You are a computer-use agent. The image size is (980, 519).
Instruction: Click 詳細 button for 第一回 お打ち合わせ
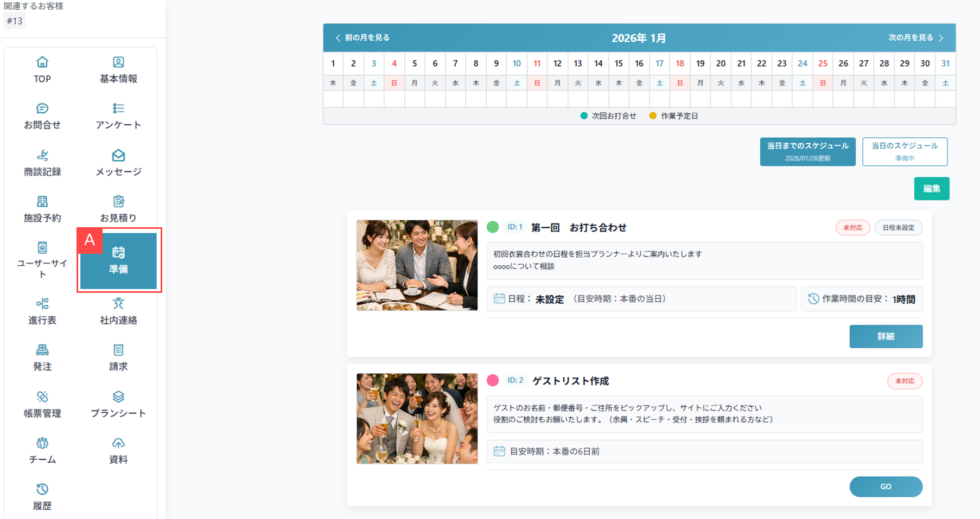click(x=886, y=336)
